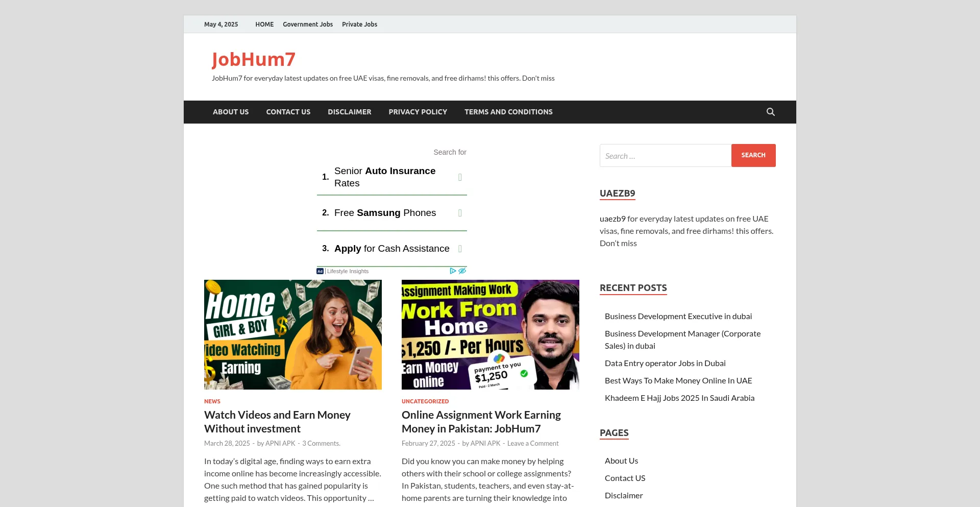The image size is (980, 507).
Task: Go to CONTACT US page
Action: 288,112
